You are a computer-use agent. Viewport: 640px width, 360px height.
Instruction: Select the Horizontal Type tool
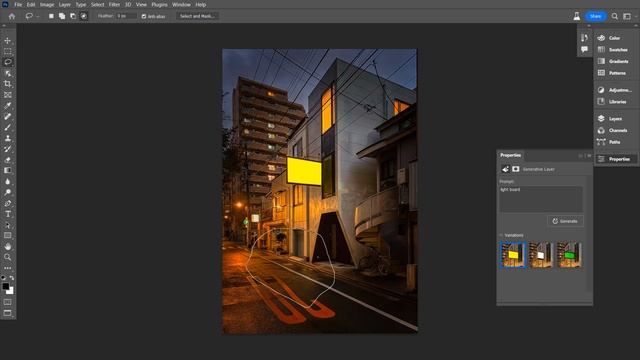pos(8,214)
